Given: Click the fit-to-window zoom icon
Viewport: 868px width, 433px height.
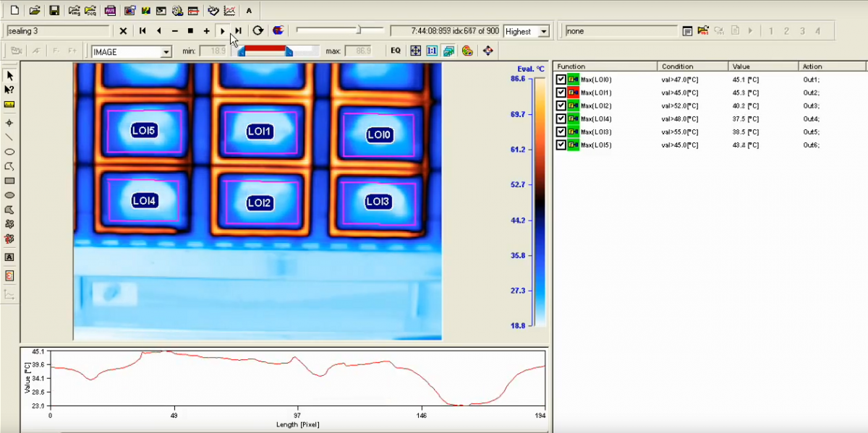Looking at the screenshot, I should coord(415,51).
